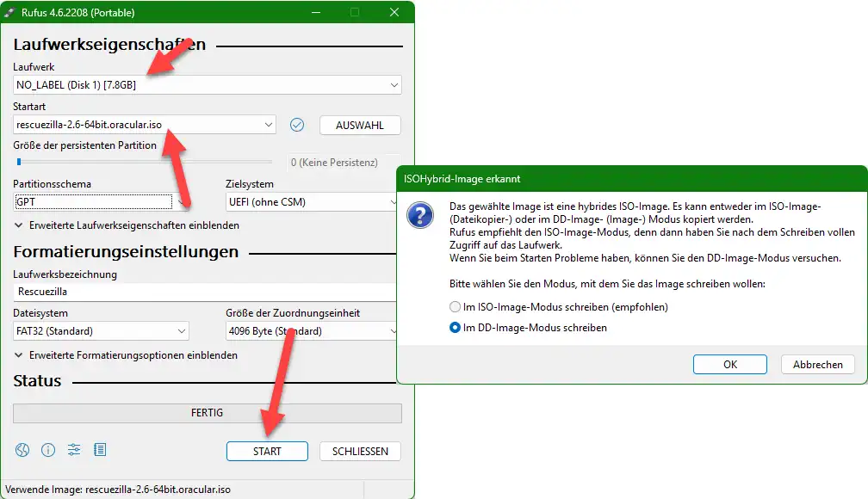Show the log icon
Image resolution: width=868 pixels, height=499 pixels.
100,450
